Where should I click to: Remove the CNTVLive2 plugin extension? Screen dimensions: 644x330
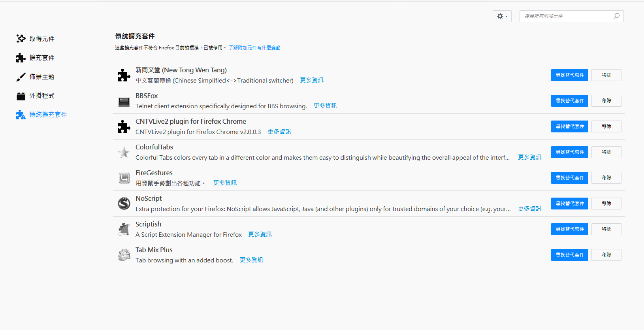click(606, 126)
